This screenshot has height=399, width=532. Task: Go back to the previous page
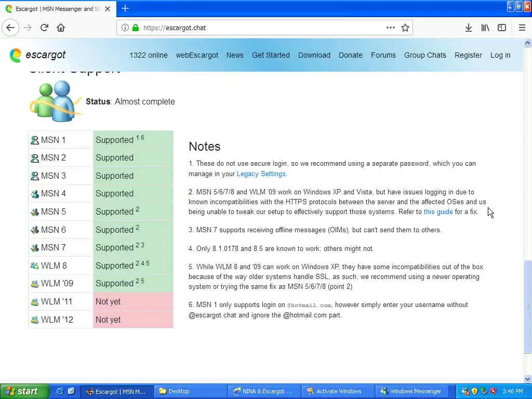pyautogui.click(x=10, y=28)
